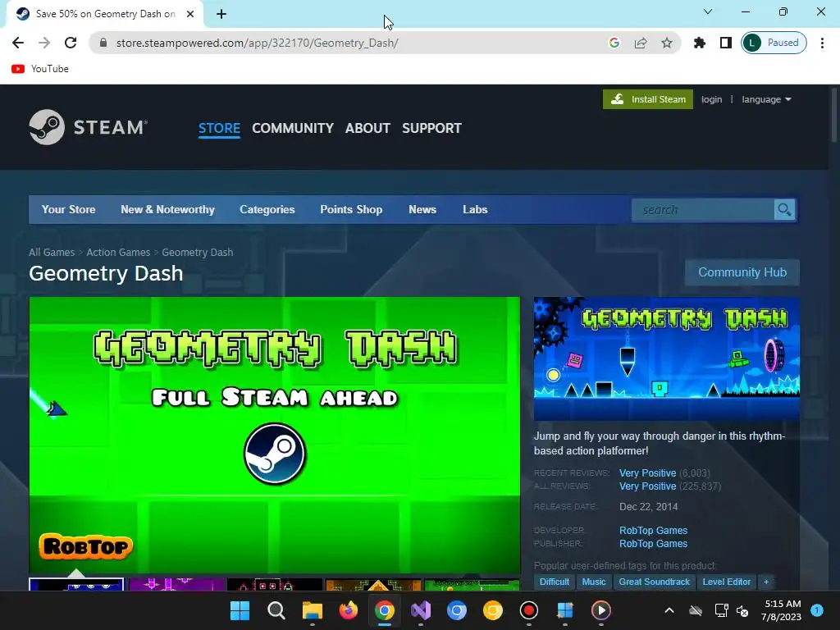Click all reviews Very Positive link
This screenshot has height=630, width=840.
click(647, 486)
